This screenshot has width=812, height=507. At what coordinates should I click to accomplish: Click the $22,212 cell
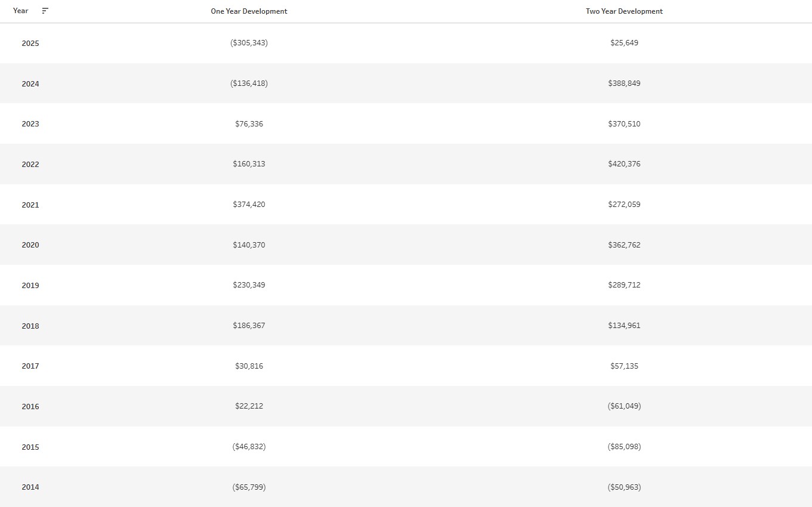[249, 406]
